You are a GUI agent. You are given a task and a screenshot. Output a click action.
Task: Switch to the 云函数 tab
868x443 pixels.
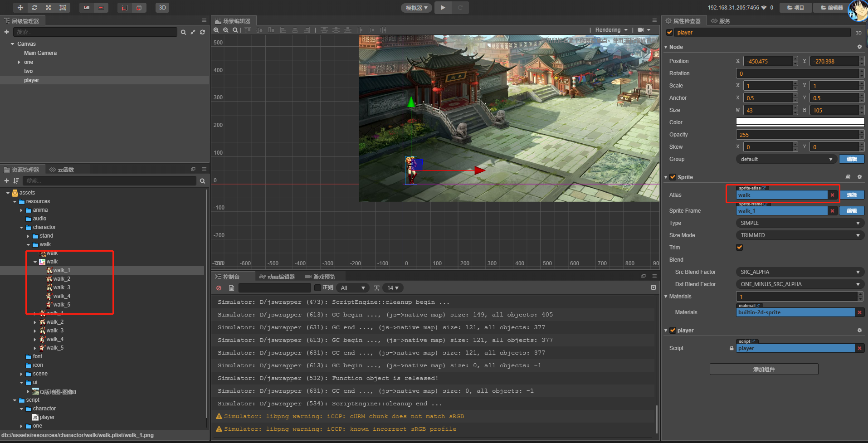click(x=62, y=170)
